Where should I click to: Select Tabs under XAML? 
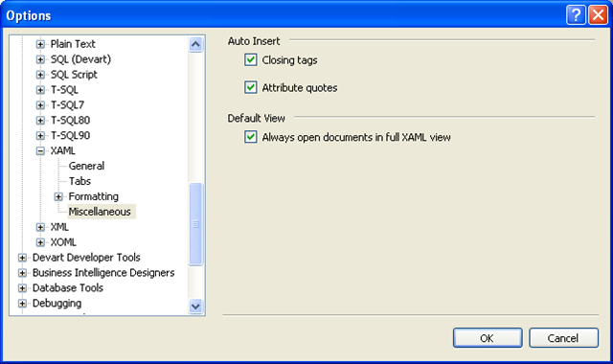[x=79, y=181]
